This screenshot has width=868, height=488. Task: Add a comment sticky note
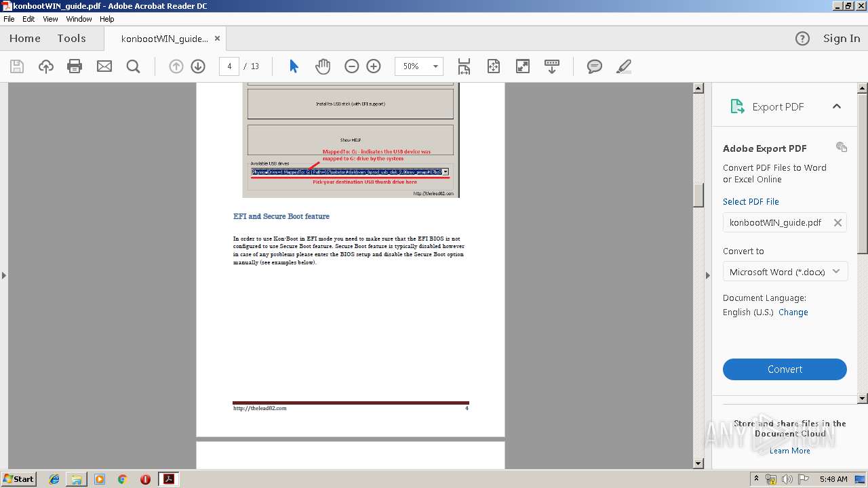coord(595,66)
